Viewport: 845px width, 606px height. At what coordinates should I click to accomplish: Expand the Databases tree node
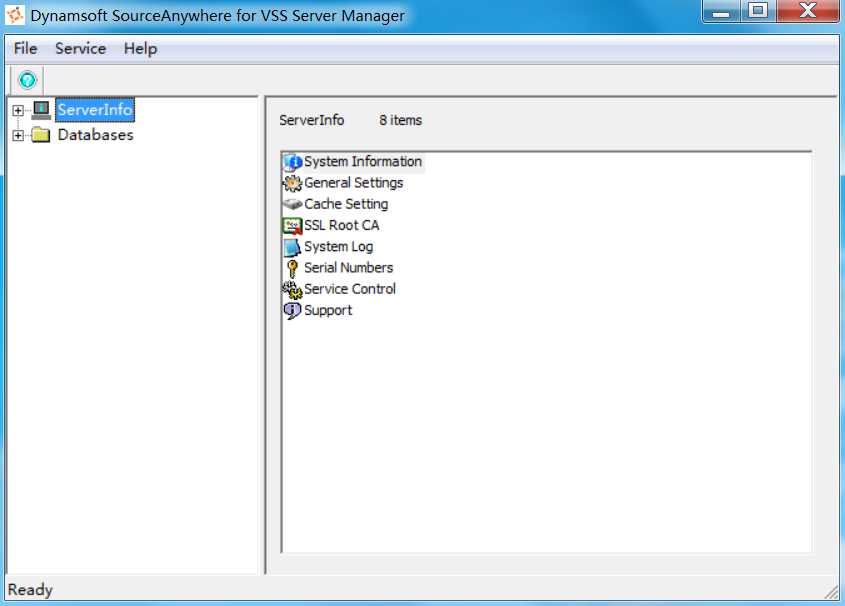(18, 135)
